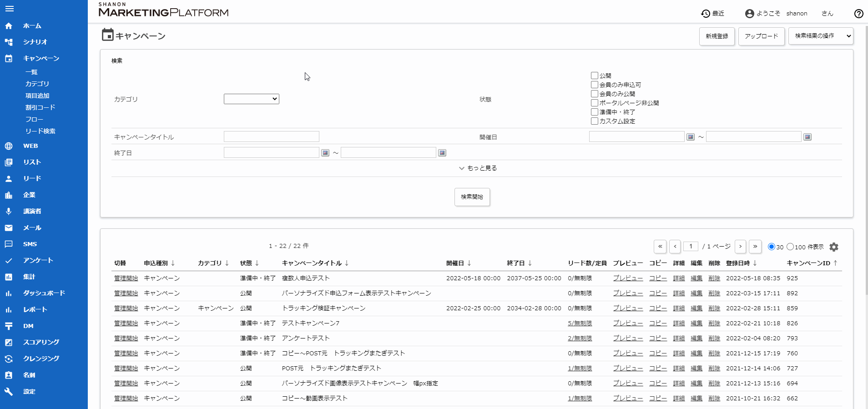The image size is (868, 409).
Task: Click the 検索開始 button
Action: 472,197
